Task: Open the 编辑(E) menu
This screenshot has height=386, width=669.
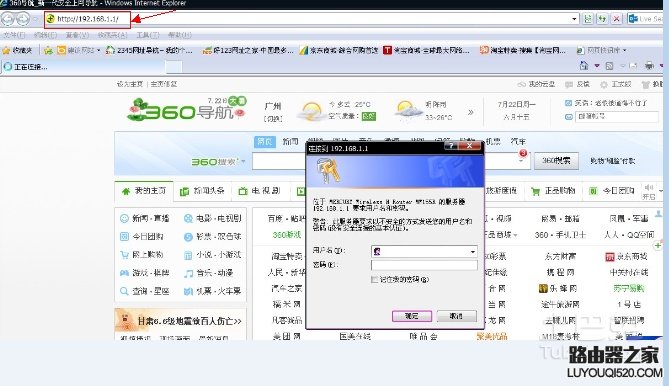Action: click(x=45, y=35)
